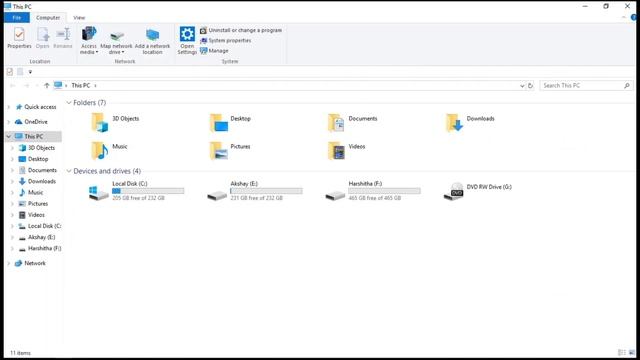Expand OneDrive in navigation pane
Viewport: 640px width, 360px height.
pos(9,122)
